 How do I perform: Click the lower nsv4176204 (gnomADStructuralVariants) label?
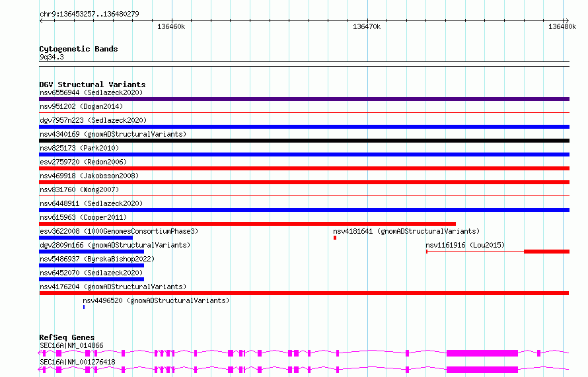click(113, 287)
